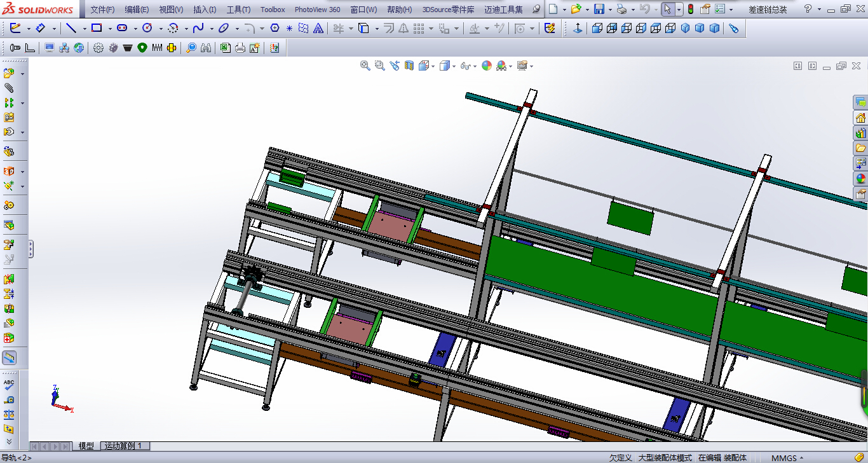Toggle the selection arrow tool
The width and height of the screenshot is (868, 463).
coord(667,10)
